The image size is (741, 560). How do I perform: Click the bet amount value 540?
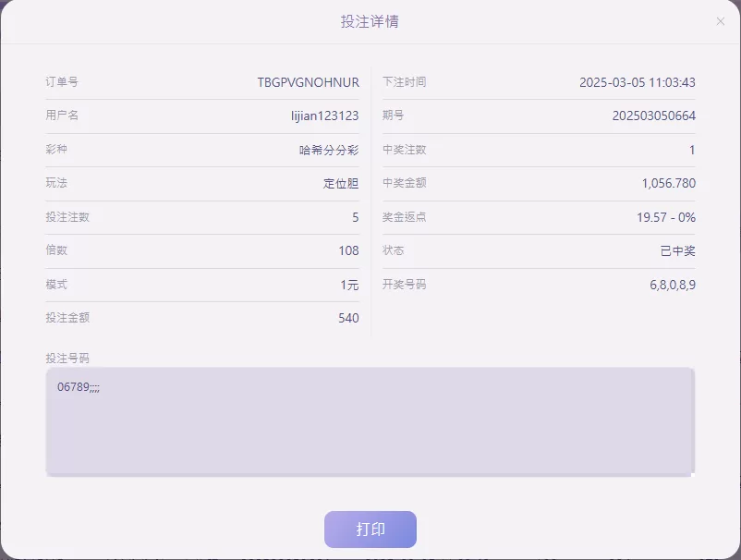click(348, 318)
